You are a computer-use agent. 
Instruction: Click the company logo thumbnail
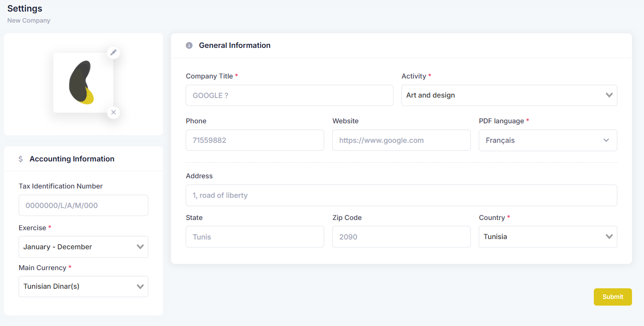[x=83, y=82]
